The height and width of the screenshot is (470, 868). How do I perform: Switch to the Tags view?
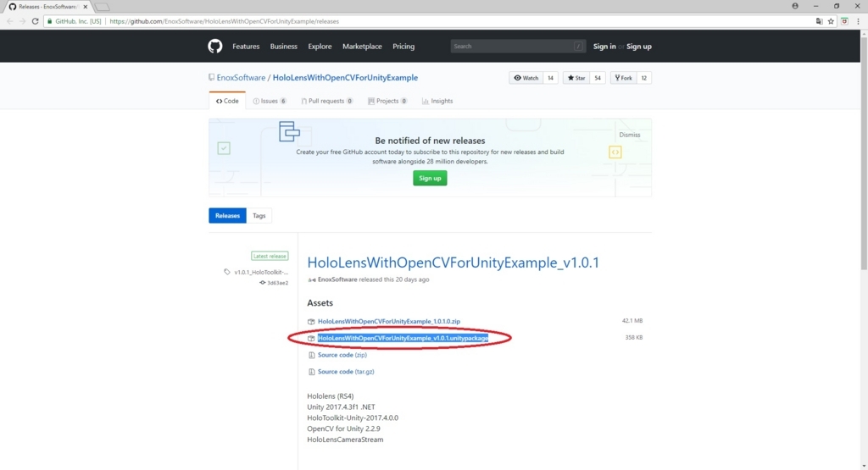(x=259, y=216)
